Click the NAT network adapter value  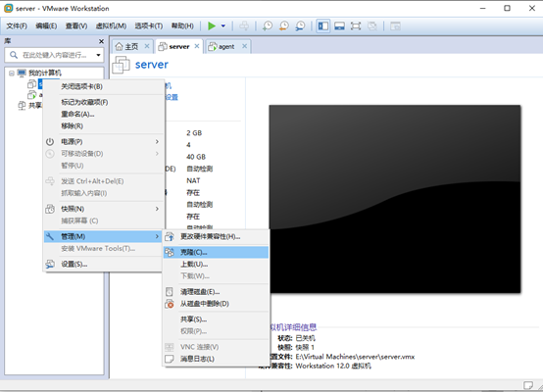pyautogui.click(x=193, y=180)
